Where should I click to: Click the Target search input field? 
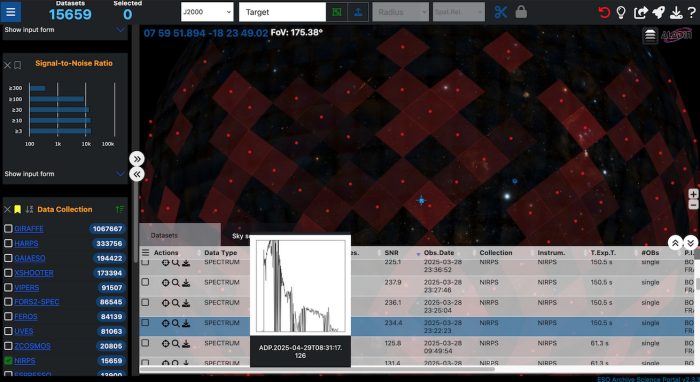pyautogui.click(x=282, y=12)
